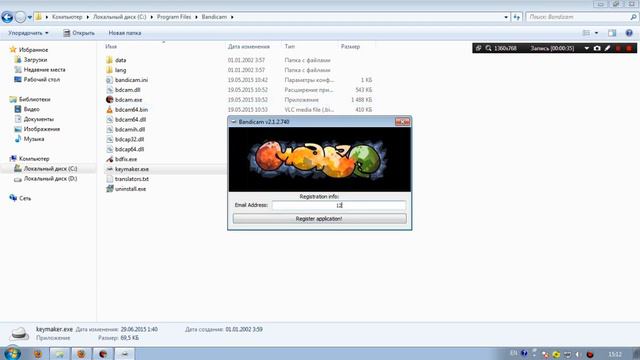
Task: Click the 1360x768 resolution text on recording bar
Action: (x=505, y=48)
